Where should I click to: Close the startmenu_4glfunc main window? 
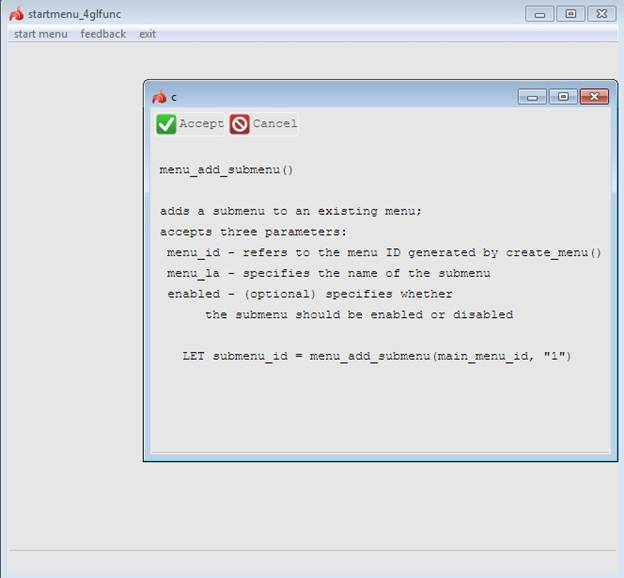point(601,14)
